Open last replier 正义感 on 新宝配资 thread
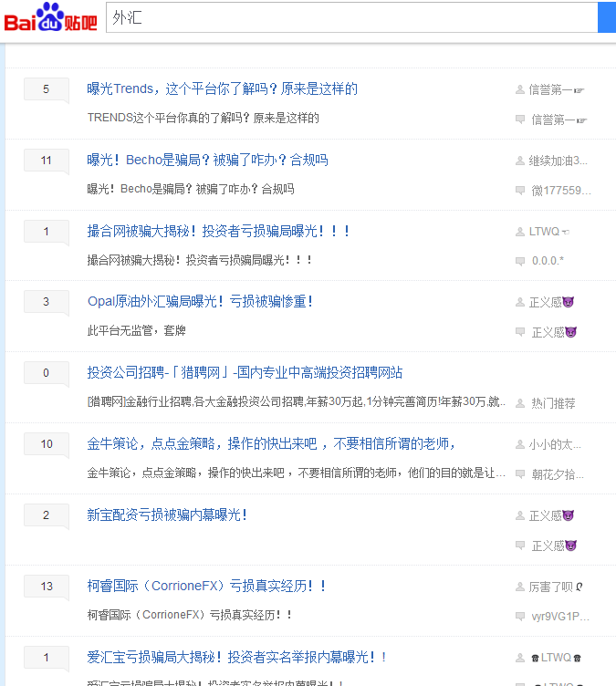 coord(554,546)
